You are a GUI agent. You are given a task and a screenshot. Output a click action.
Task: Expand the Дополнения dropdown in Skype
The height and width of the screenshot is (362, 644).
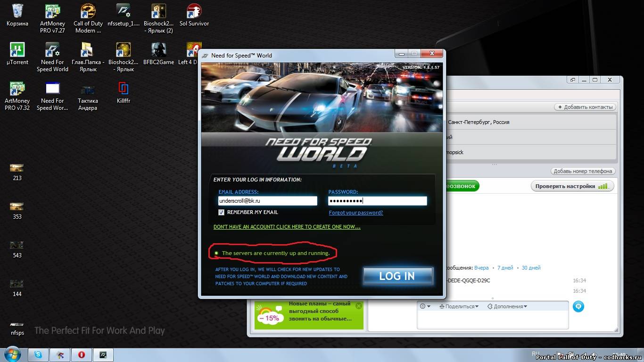(507, 306)
